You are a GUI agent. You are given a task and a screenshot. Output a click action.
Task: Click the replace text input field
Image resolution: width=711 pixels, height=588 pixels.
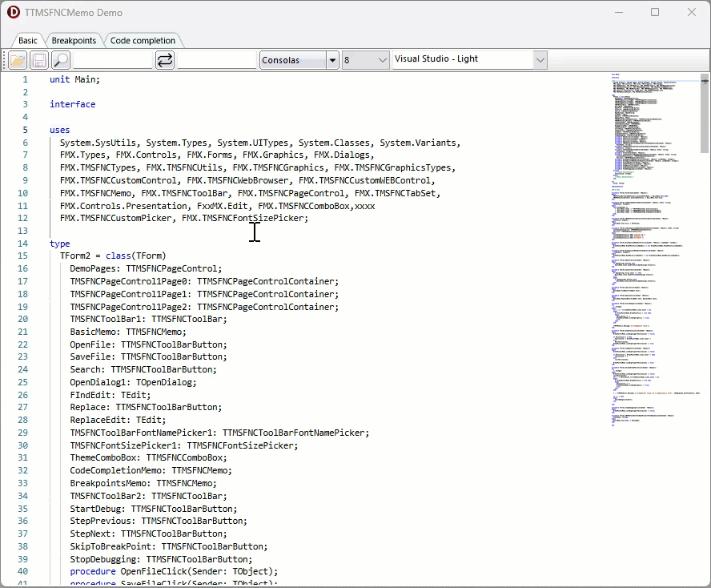point(216,60)
